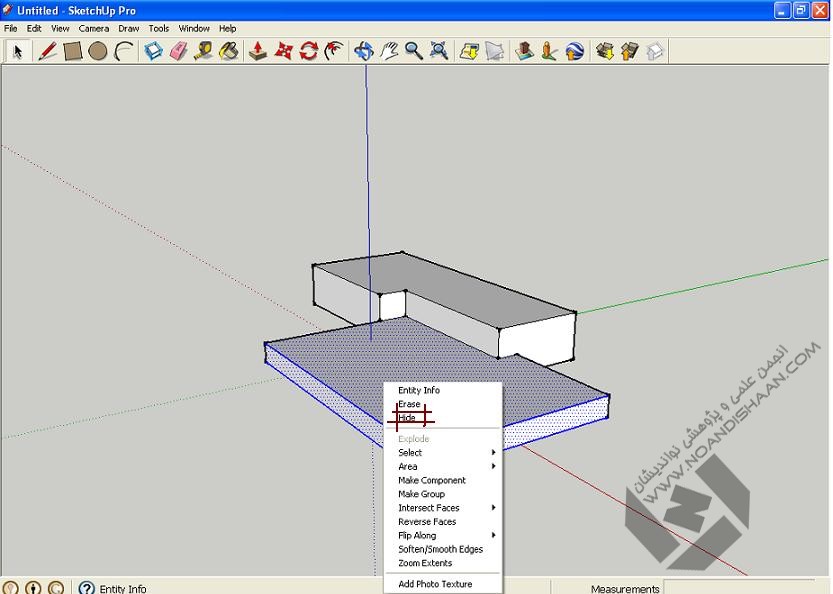Select the Push/Pull tool

257,51
